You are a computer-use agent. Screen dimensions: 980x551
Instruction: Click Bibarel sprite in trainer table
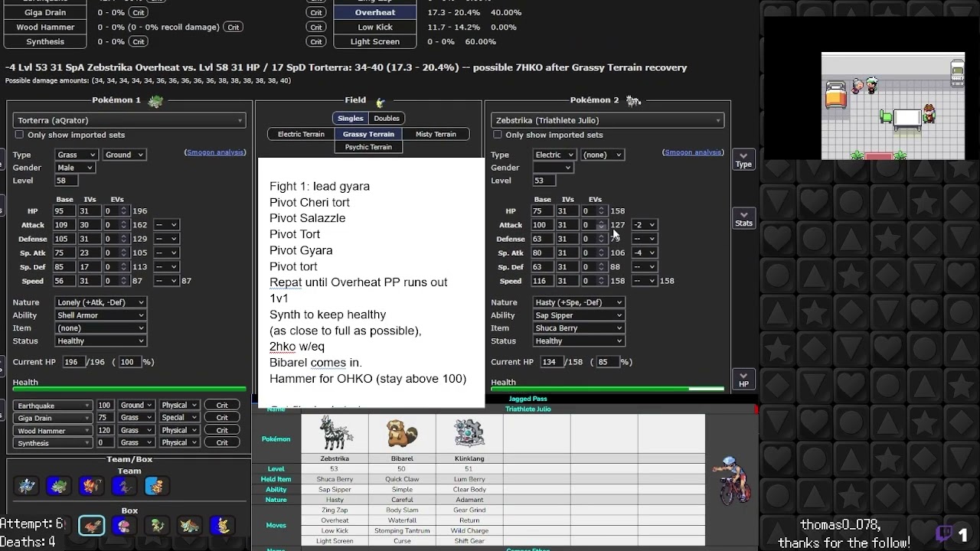point(402,435)
